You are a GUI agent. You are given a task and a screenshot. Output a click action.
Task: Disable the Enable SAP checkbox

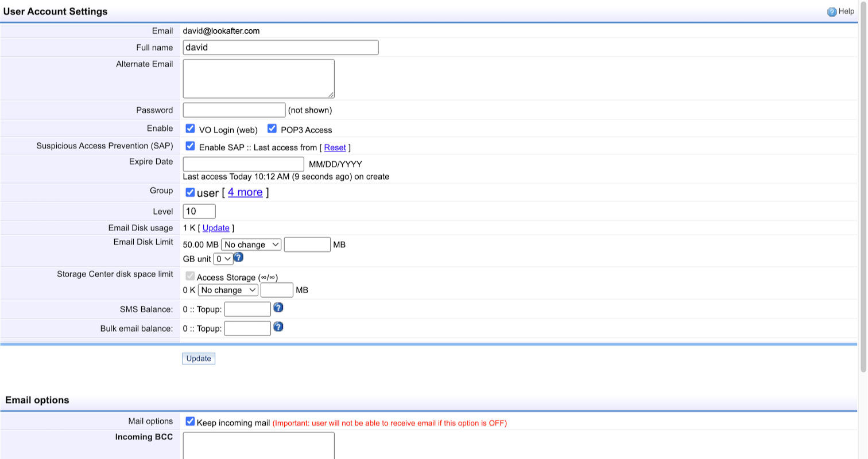(190, 146)
